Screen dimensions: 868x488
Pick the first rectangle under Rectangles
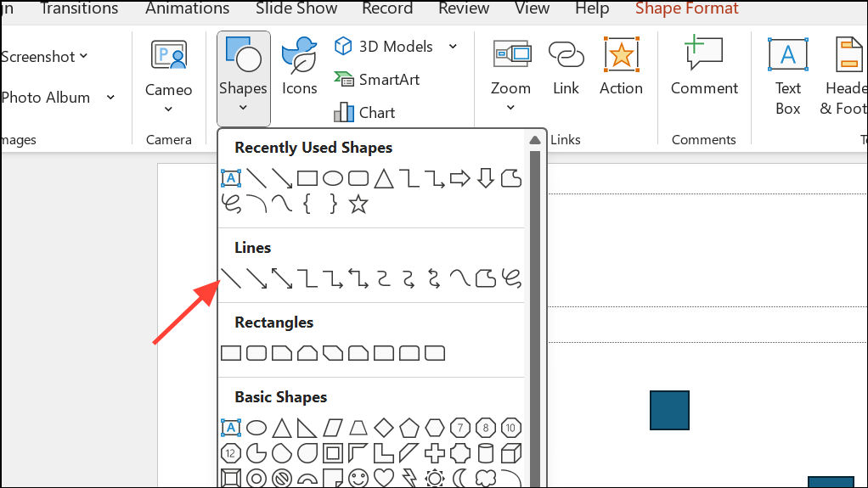click(231, 353)
